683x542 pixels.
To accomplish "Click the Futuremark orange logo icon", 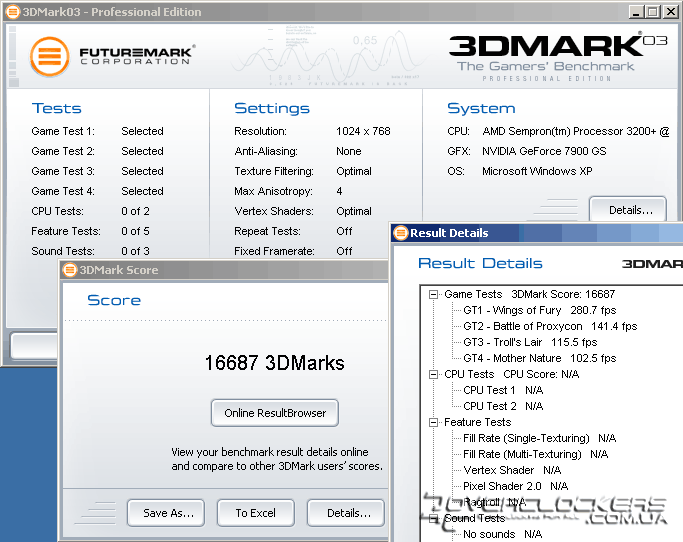I will tap(50, 57).
